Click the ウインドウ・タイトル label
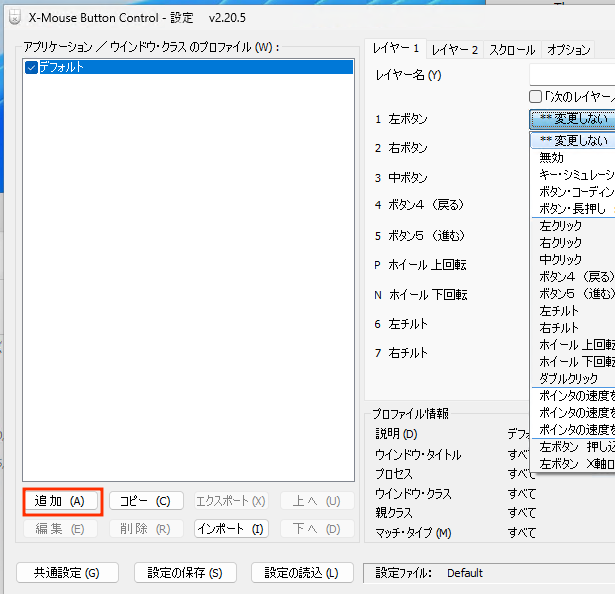Viewport: 615px width, 594px height. (418, 455)
